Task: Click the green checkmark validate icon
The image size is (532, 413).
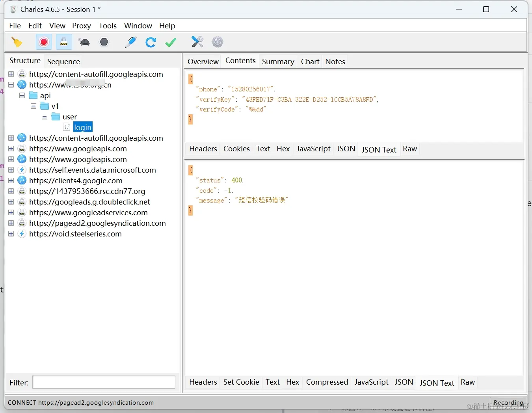Action: point(171,42)
